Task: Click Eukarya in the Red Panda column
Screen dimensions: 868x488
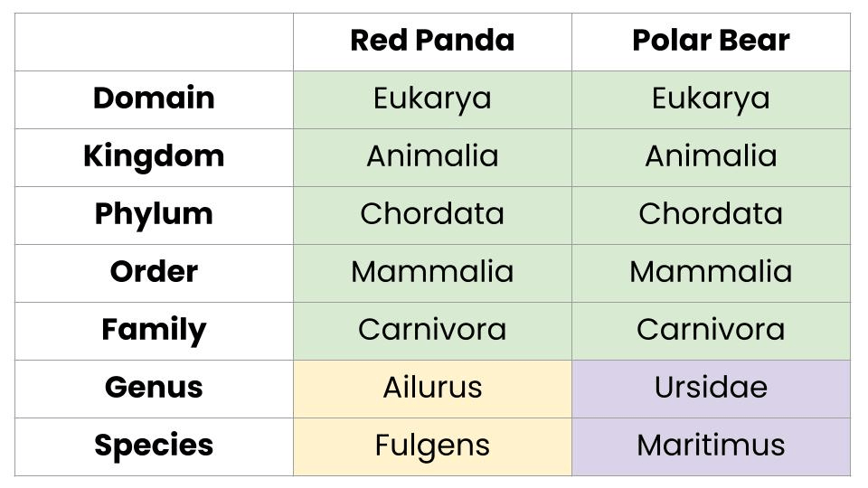Action: 432,99
